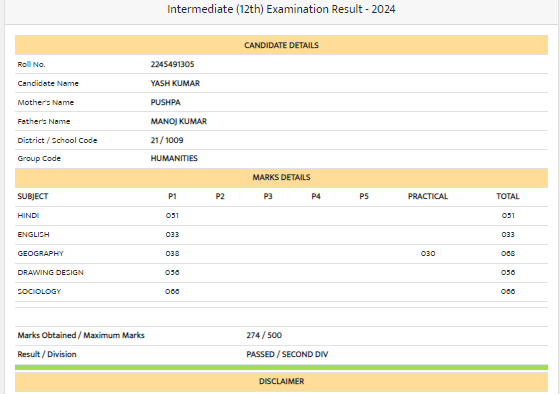This screenshot has width=560, height=394.
Task: Click mother's name PUSHPA
Action: pos(165,102)
